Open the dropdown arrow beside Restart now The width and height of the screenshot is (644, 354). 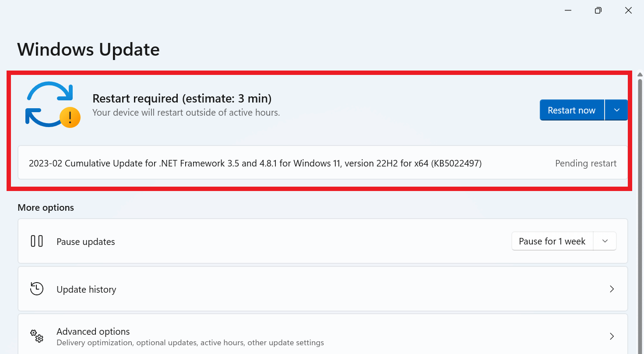616,110
